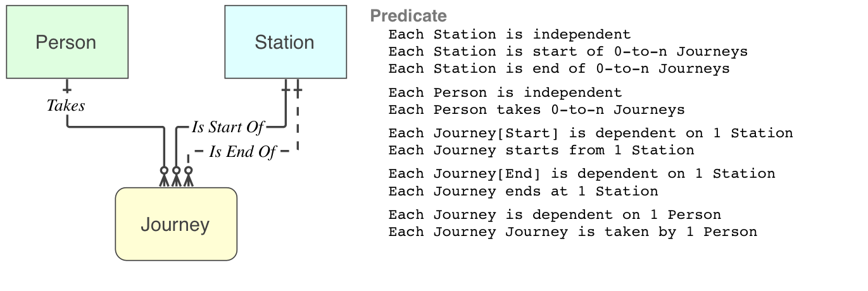Select the Person entity box
This screenshot has height=291, width=868.
pyautogui.click(x=66, y=42)
